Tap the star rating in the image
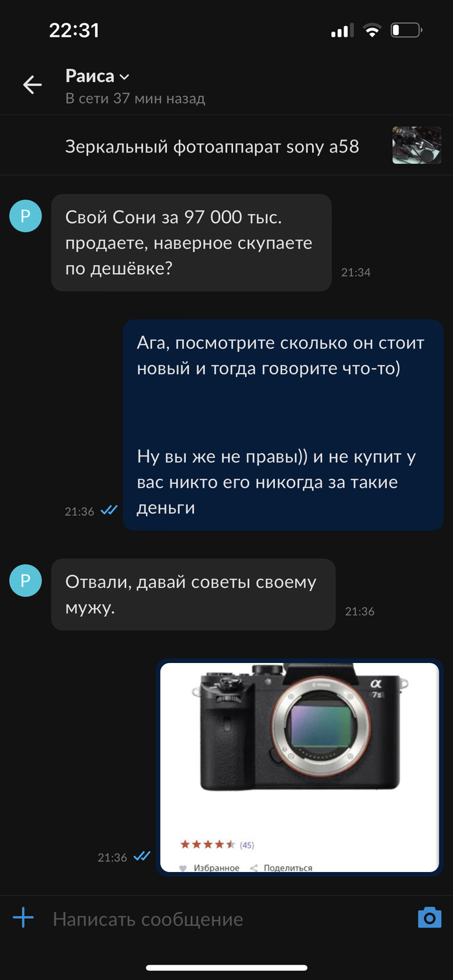Screen dimensions: 453x980 [208, 844]
